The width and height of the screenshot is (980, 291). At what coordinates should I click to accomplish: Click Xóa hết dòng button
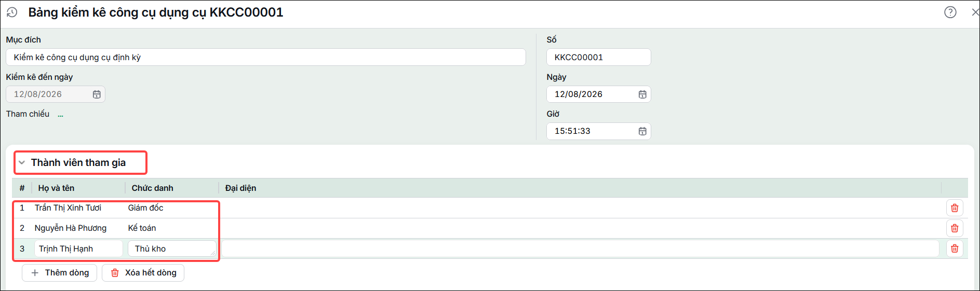point(143,273)
